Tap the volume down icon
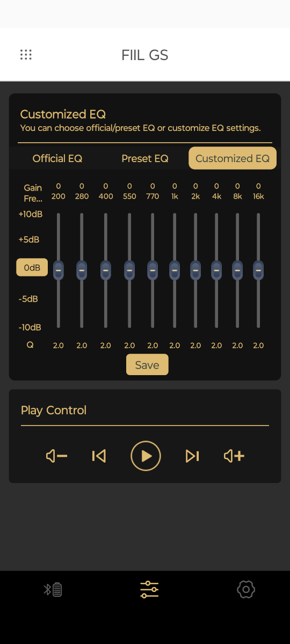290x644 pixels. tap(56, 456)
